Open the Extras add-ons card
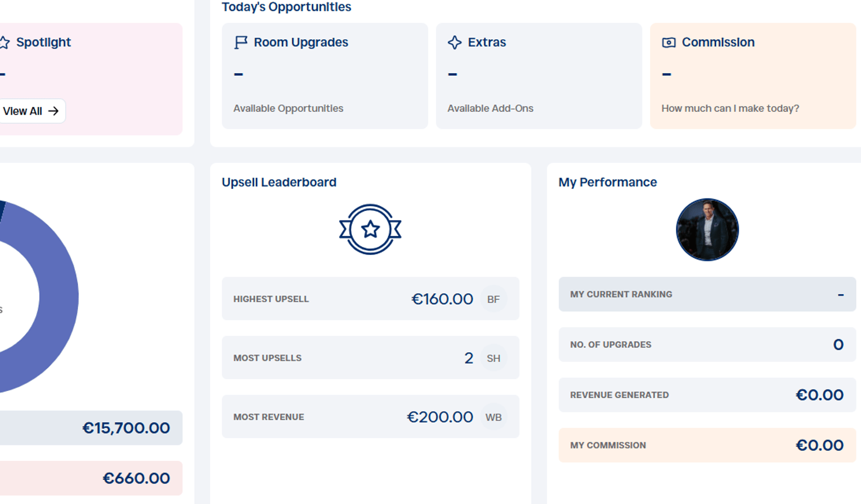Viewport: 861px width, 504px height. [539, 76]
